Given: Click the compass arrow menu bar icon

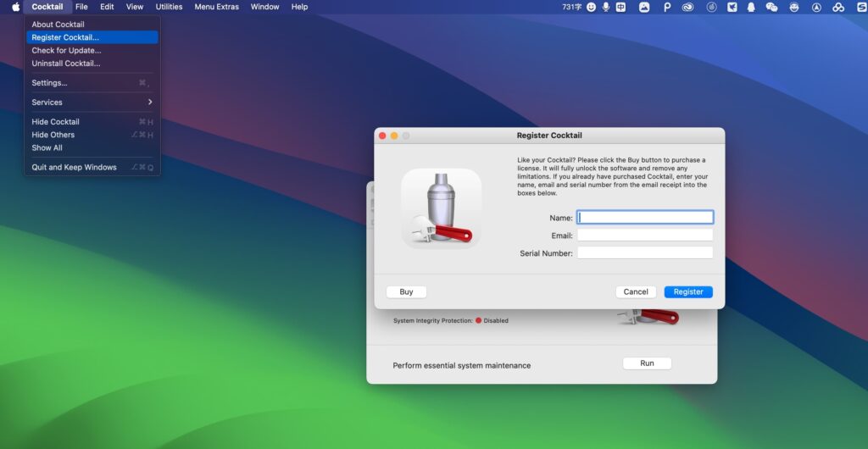Looking at the screenshot, I should click(816, 7).
